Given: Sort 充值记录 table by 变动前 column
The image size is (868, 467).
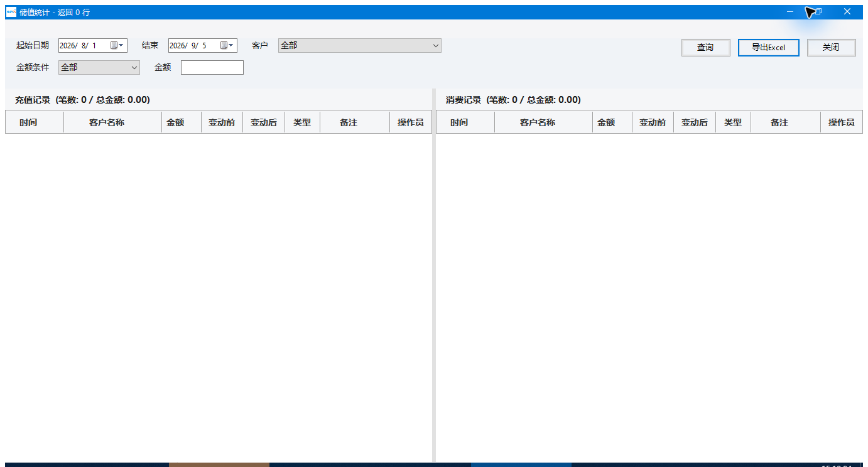Looking at the screenshot, I should [x=222, y=122].
